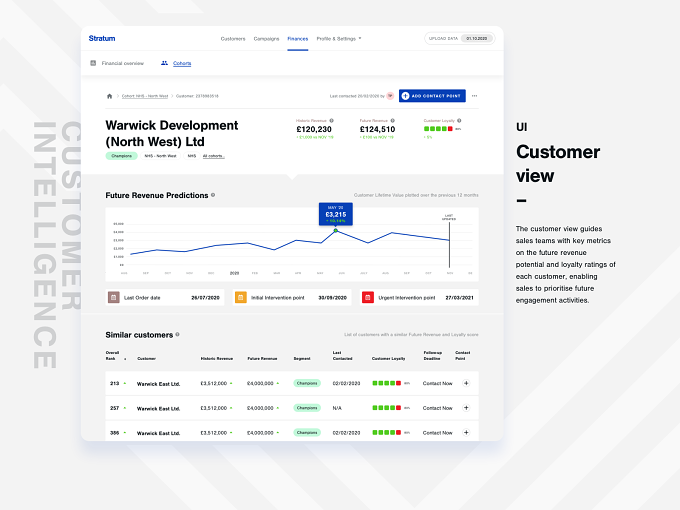Click Customer Loyalty info icon
The height and width of the screenshot is (510, 680).
click(459, 121)
